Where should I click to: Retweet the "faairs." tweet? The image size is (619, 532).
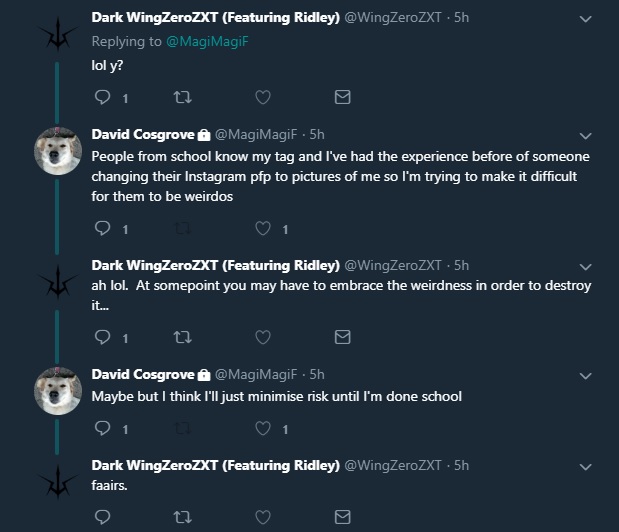click(x=181, y=517)
